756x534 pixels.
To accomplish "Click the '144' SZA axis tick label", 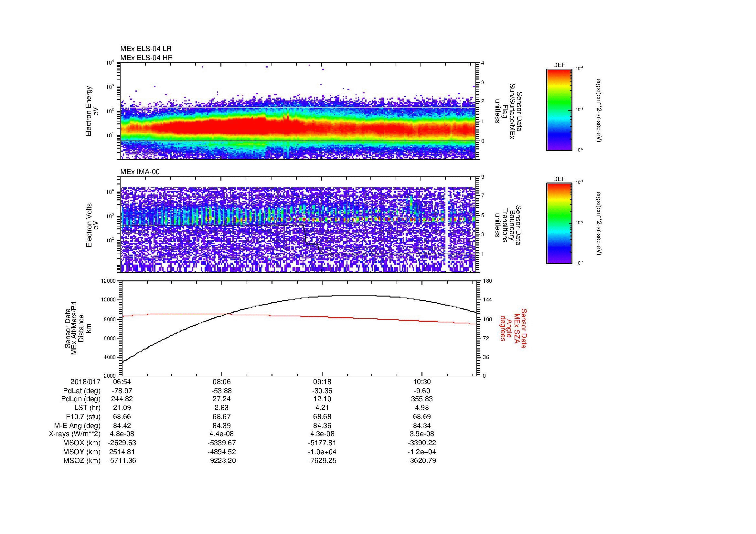I will [488, 300].
